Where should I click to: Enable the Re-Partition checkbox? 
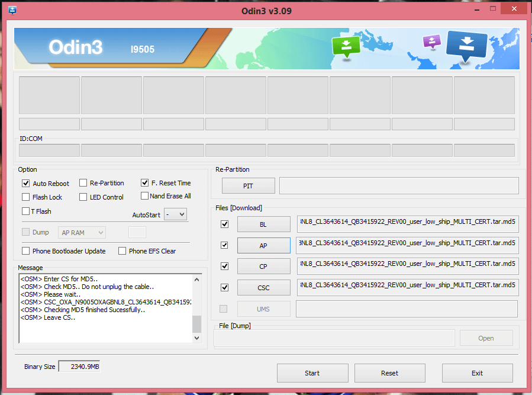click(83, 183)
